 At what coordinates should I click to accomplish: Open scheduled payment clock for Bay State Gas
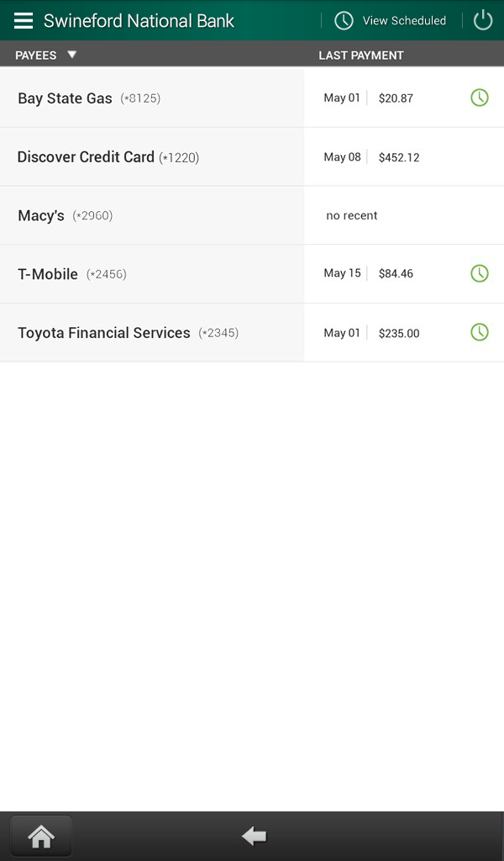480,97
